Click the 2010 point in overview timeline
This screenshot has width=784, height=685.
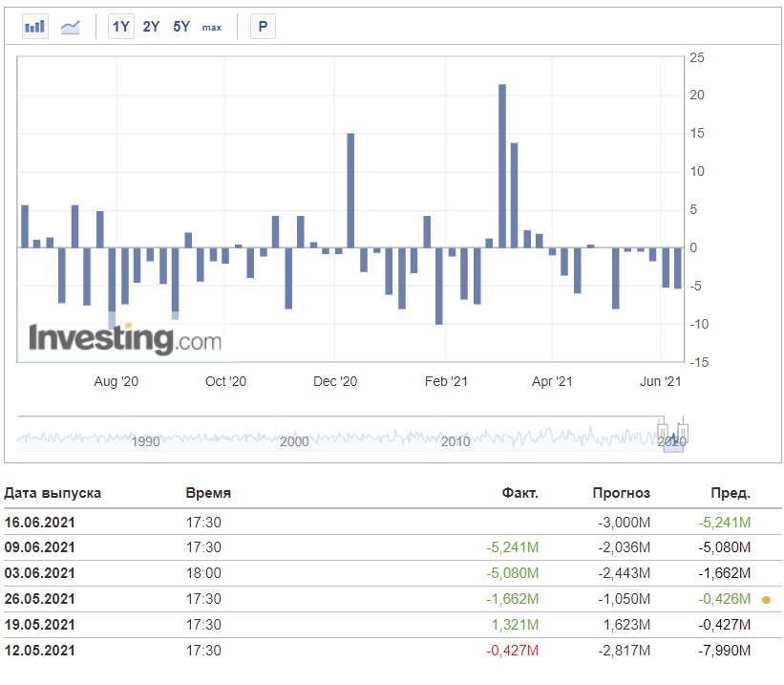[x=456, y=441]
